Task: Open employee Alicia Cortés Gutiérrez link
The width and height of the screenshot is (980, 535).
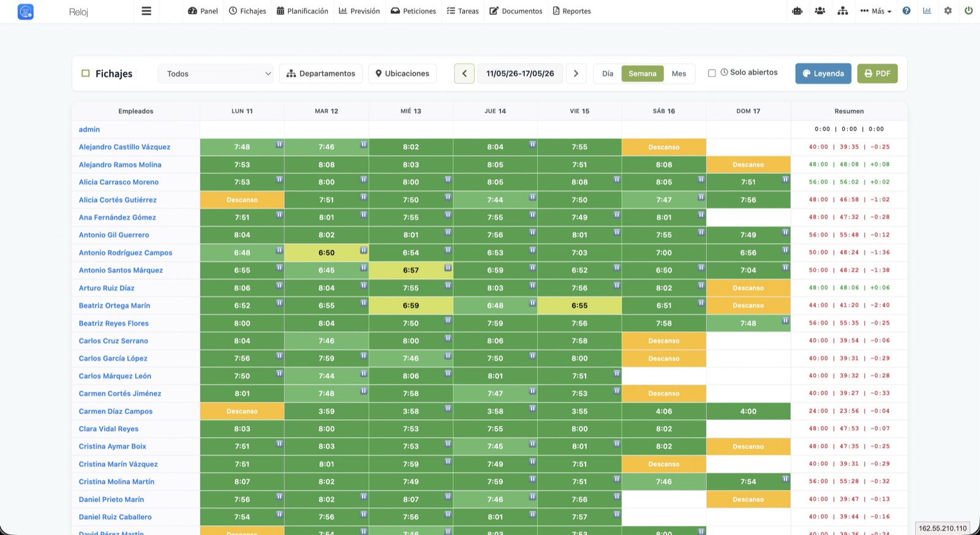Action: (118, 200)
